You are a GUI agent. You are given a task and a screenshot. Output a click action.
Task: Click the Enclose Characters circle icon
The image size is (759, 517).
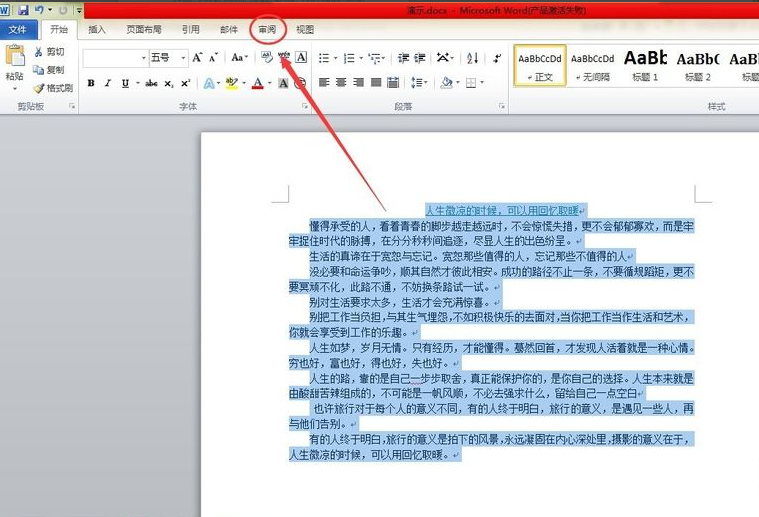click(301, 83)
